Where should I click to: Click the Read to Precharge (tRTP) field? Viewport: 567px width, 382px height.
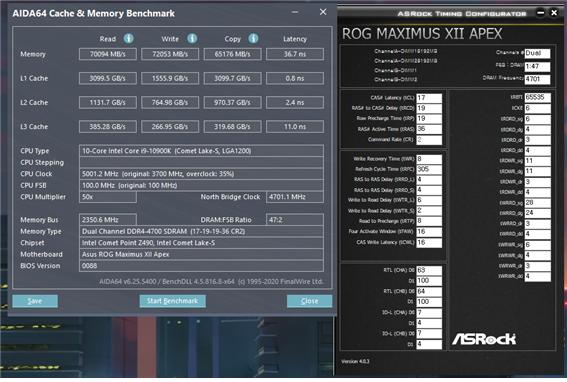[x=429, y=221]
